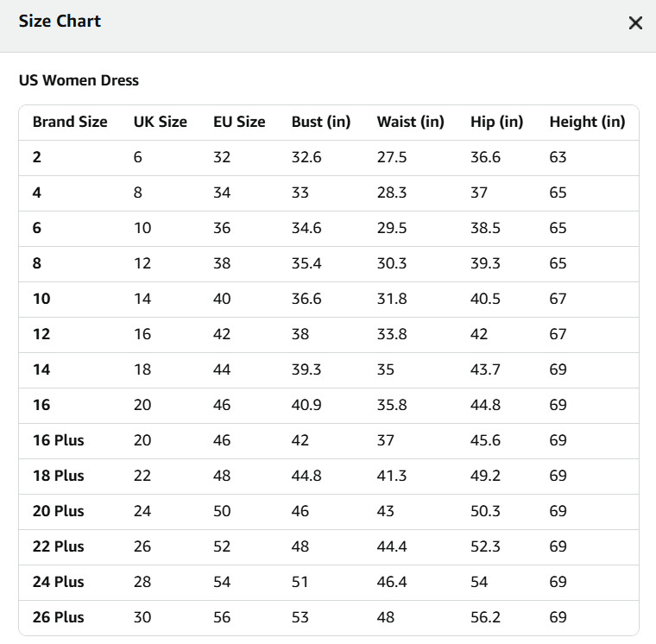Select the 16 Plus brand size cell

click(58, 440)
